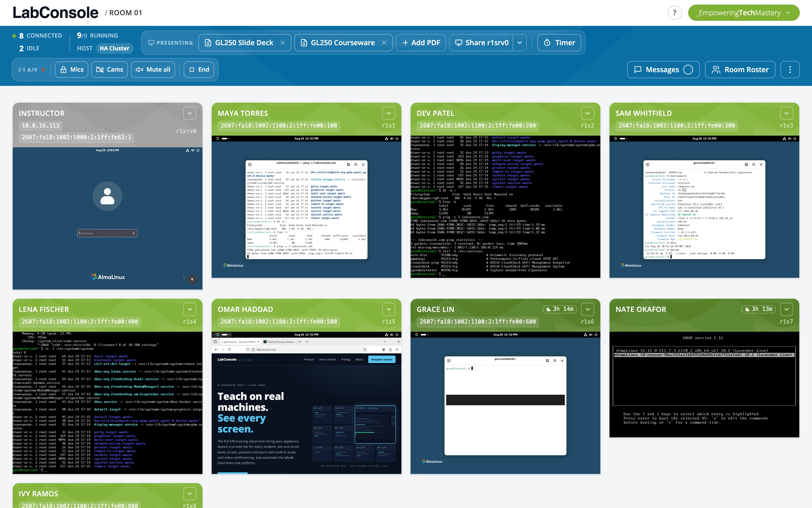Open Dev Patel console screen thumbnail
This screenshot has width=812, height=508.
tap(505, 207)
